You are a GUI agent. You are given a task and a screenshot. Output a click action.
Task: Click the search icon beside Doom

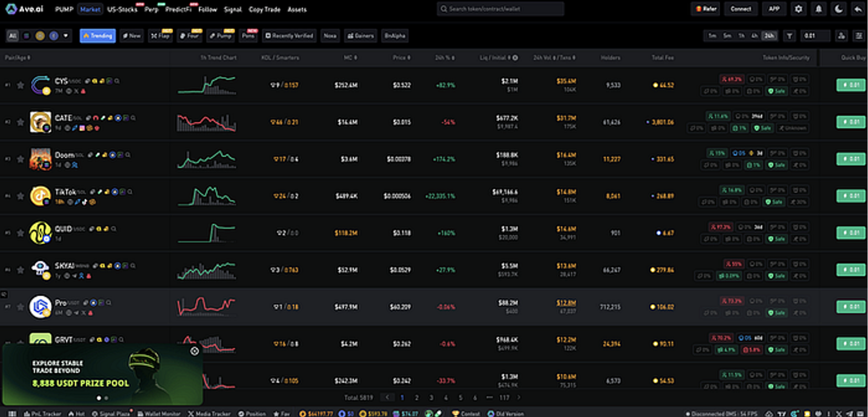[128, 155]
